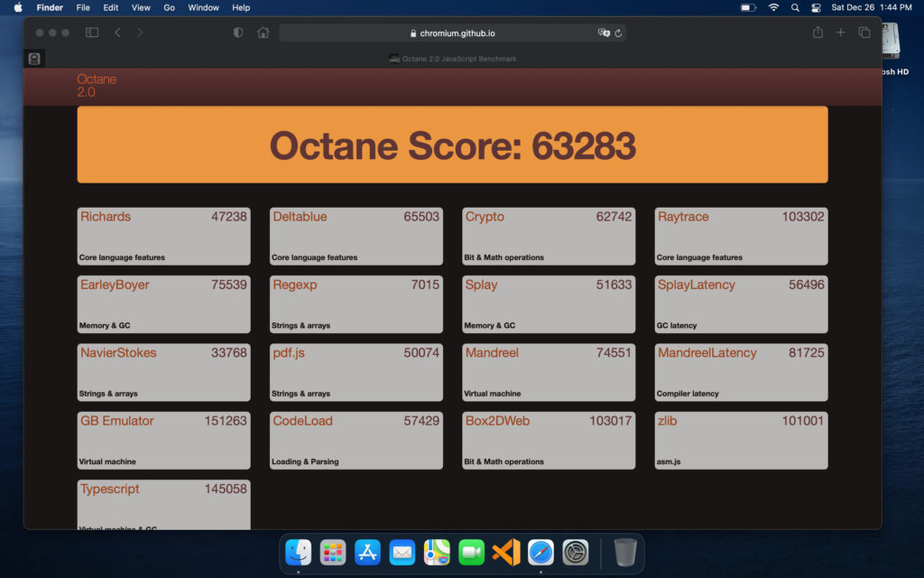Click the Splay benchmark name
The width and height of the screenshot is (924, 578).
482,284
